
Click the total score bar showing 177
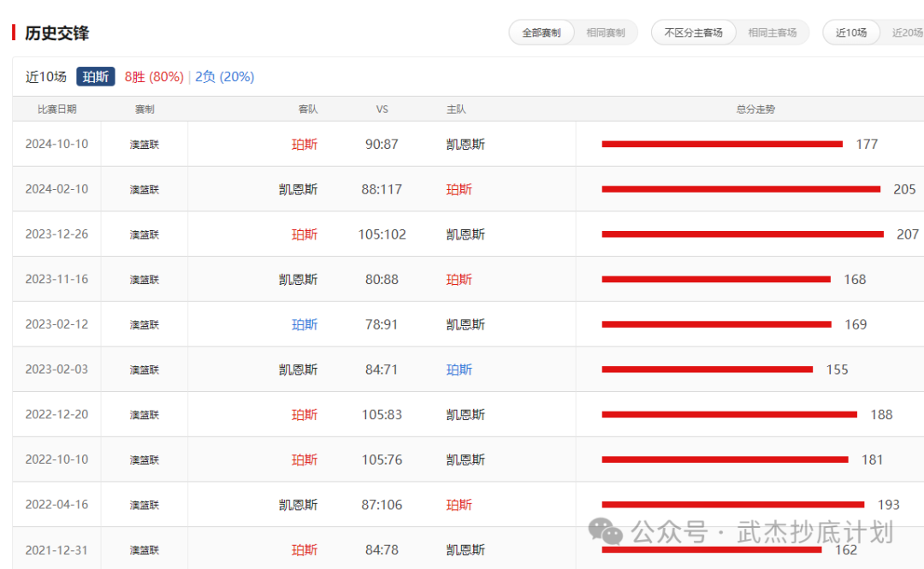click(x=722, y=144)
